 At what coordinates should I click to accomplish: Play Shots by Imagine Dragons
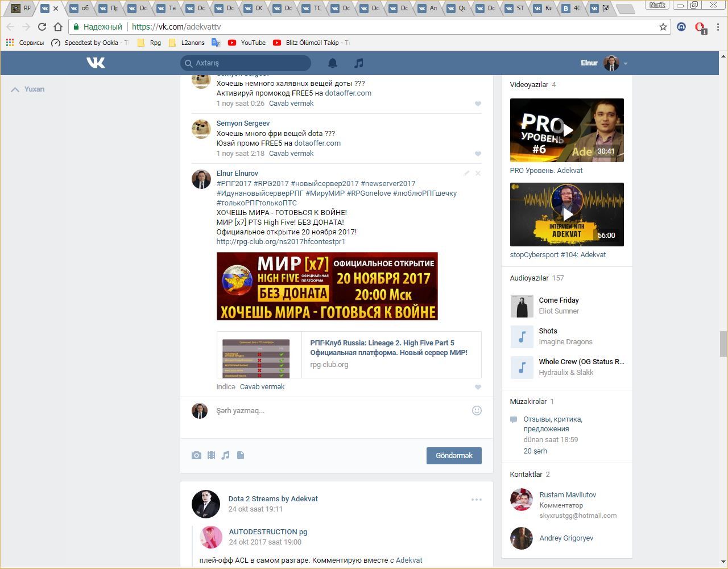pos(522,336)
